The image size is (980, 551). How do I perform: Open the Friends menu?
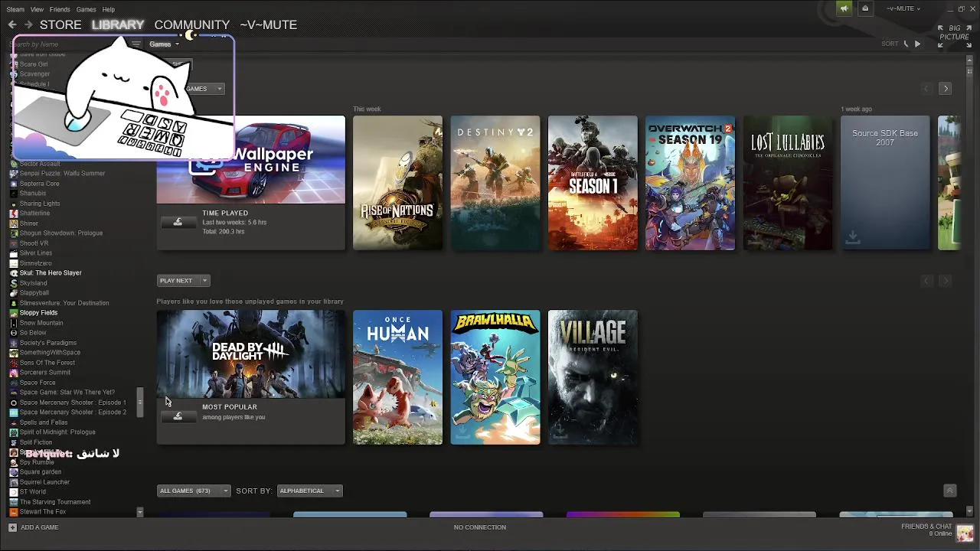60,9
